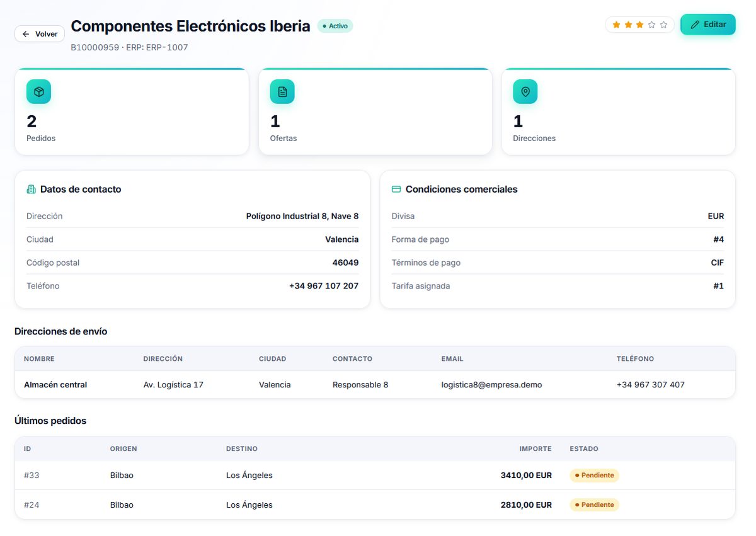Click the Últimos pedidos heading
The image size is (756, 536).
pyautogui.click(x=50, y=421)
